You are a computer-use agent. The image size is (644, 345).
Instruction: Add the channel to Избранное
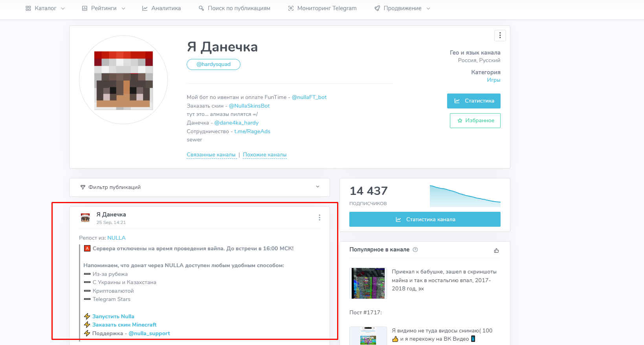475,121
